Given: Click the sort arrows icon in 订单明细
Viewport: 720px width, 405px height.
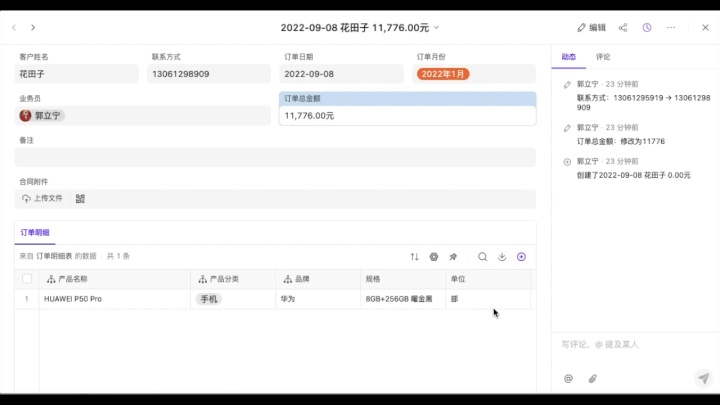Looking at the screenshot, I should [415, 257].
